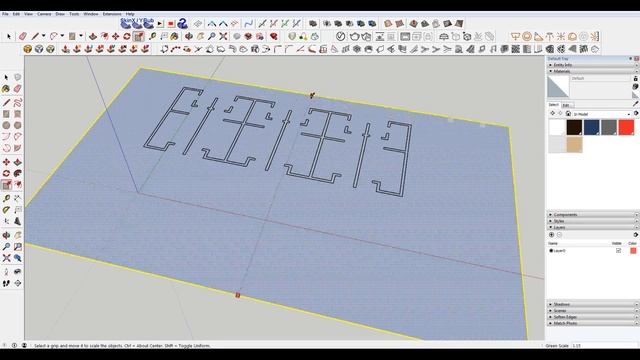Uncheck the Layer0 Visible checkbox
This screenshot has height=360, width=640.
pyautogui.click(x=618, y=251)
